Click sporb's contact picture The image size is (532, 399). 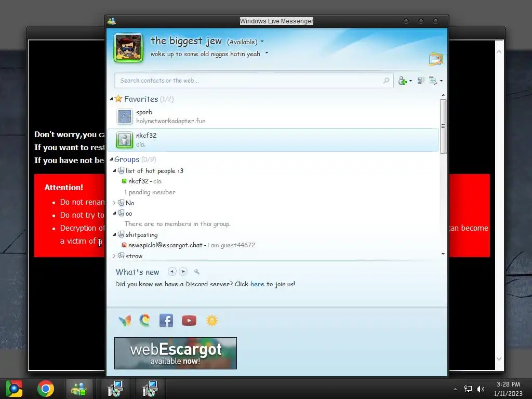[x=125, y=116]
